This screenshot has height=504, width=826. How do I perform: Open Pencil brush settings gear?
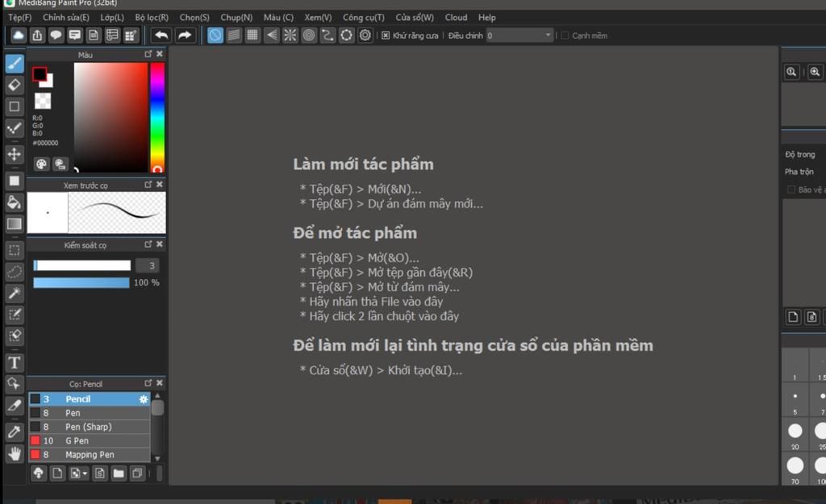(144, 399)
